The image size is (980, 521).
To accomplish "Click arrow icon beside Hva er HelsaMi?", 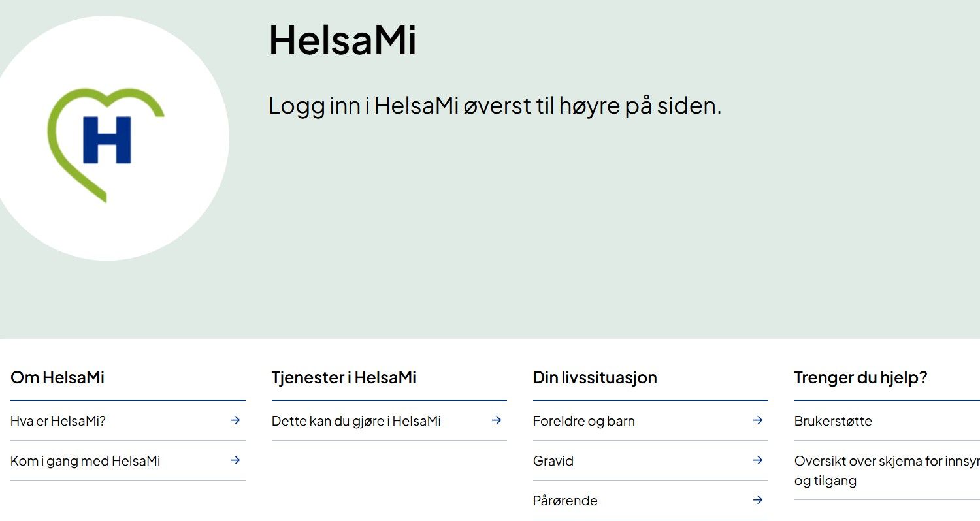I will pos(235,420).
